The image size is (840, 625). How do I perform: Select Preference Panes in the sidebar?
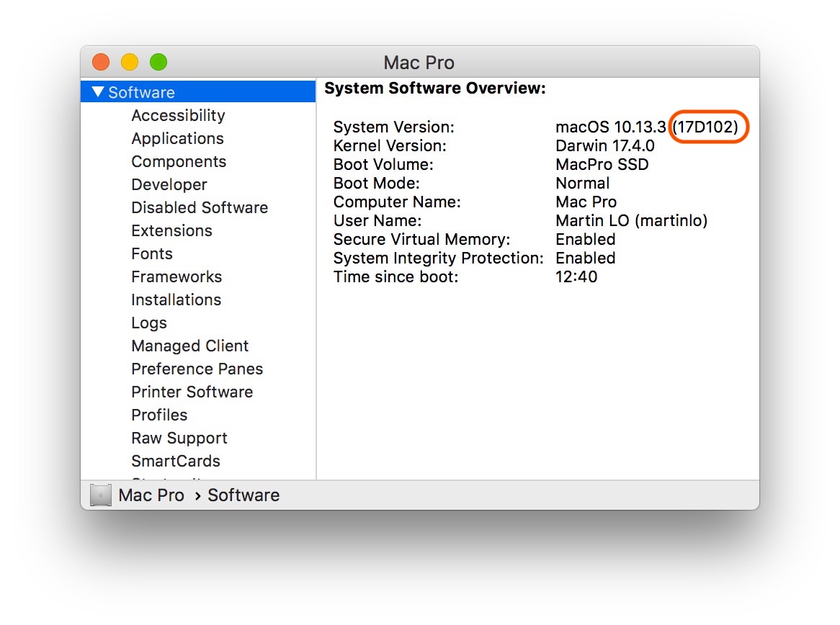(197, 369)
